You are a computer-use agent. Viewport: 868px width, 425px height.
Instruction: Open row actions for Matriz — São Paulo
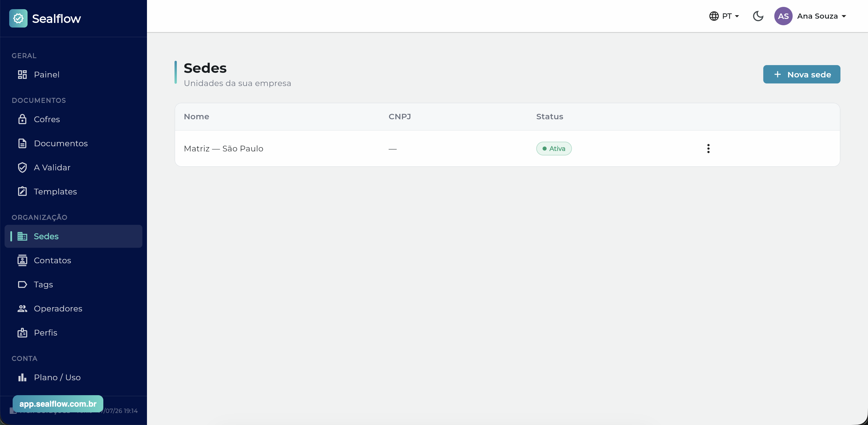pyautogui.click(x=708, y=149)
